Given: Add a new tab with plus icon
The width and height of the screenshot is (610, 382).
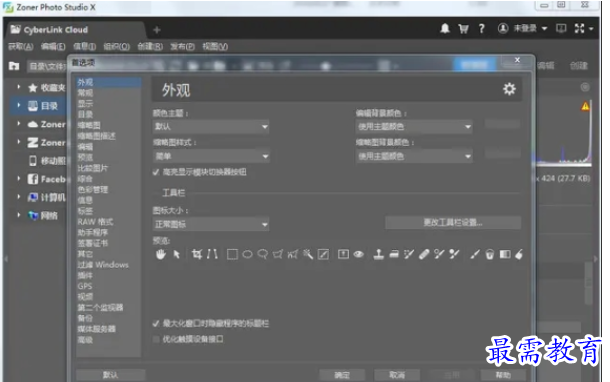Looking at the screenshot, I should tap(157, 30).
